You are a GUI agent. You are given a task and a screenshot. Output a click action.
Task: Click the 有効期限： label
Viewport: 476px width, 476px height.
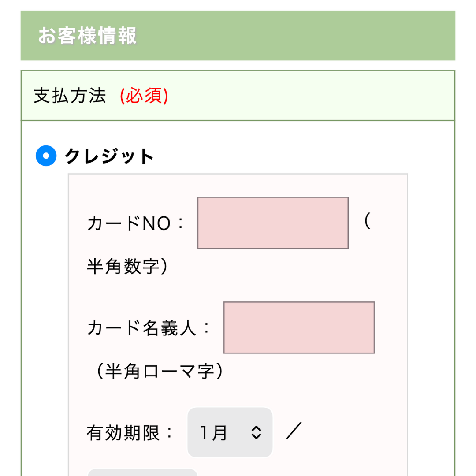click(130, 433)
